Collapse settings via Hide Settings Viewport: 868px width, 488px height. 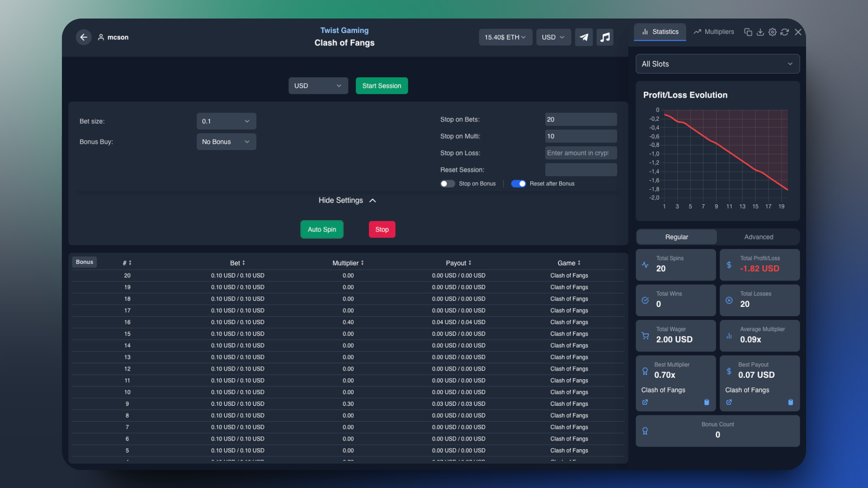(x=347, y=200)
